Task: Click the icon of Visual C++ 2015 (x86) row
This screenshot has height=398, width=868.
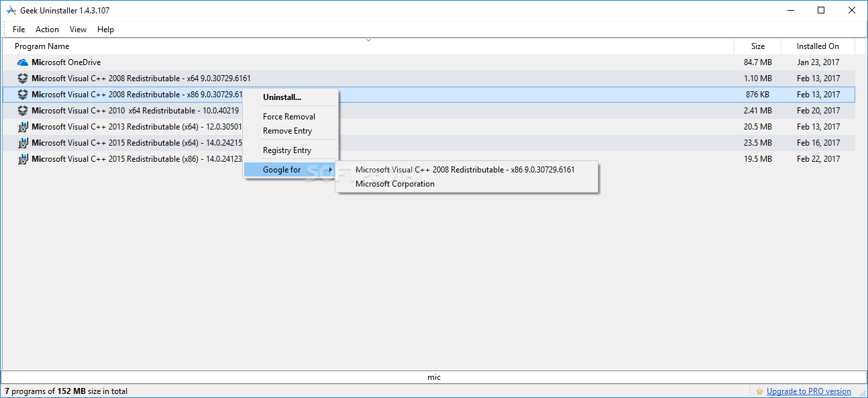Action: pos(23,159)
